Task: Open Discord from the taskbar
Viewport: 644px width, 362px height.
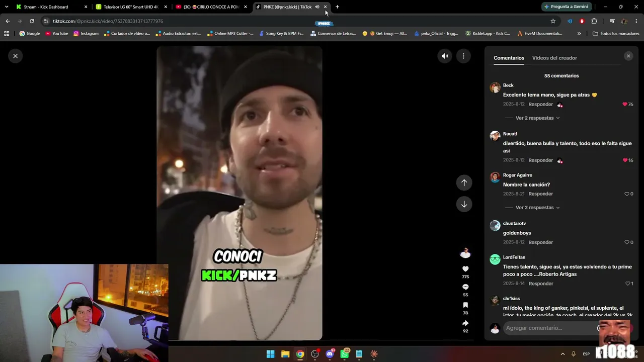Action: pos(330,354)
